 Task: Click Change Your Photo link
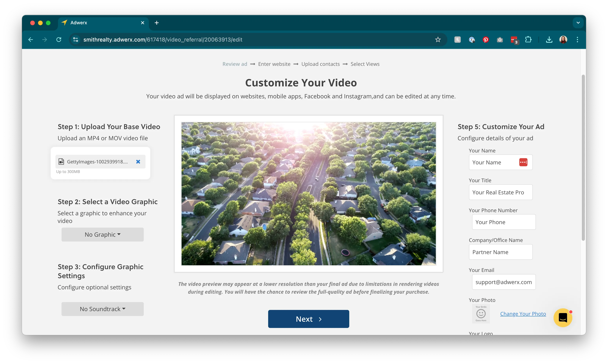click(x=523, y=314)
